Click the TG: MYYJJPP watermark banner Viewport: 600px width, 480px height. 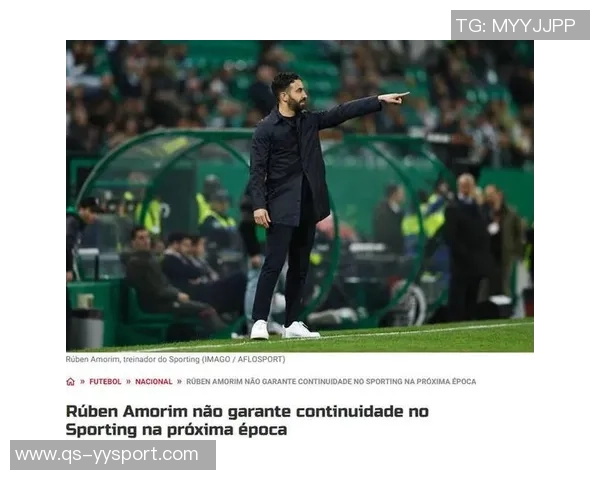click(x=520, y=25)
